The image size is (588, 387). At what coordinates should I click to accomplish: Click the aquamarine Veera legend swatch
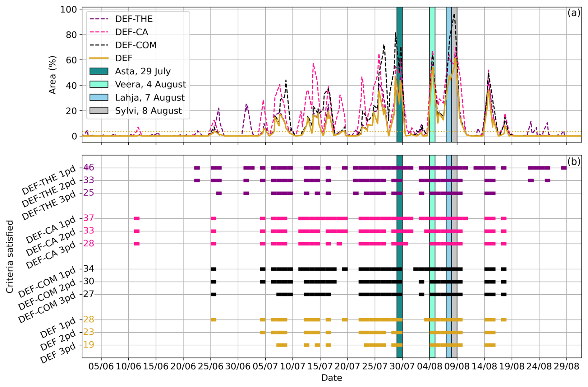[99, 84]
